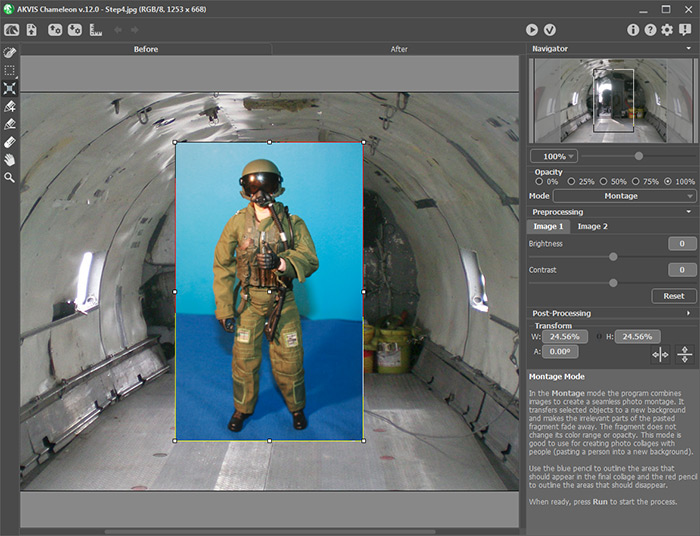This screenshot has width=700, height=536.
Task: Select the Eraser tool
Action: tap(9, 142)
